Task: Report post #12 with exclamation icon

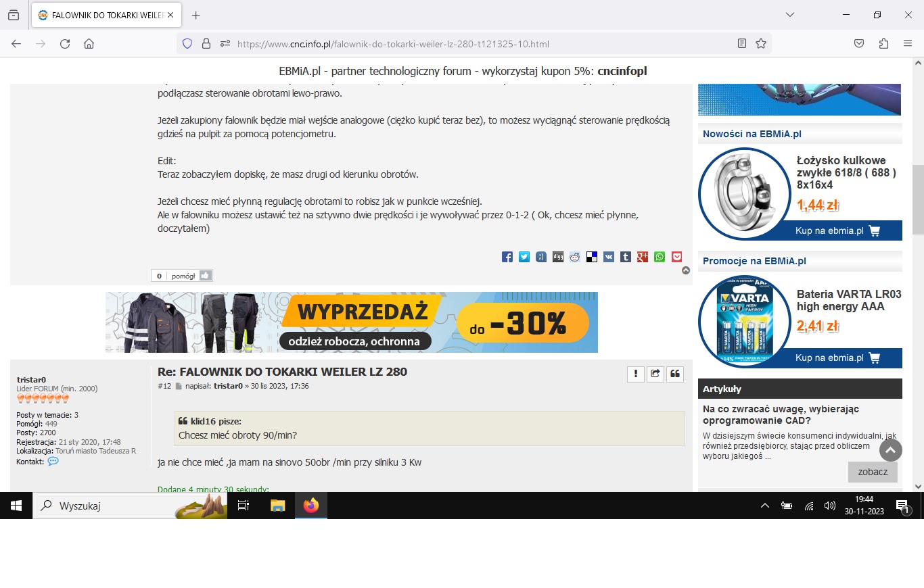Action: click(635, 374)
